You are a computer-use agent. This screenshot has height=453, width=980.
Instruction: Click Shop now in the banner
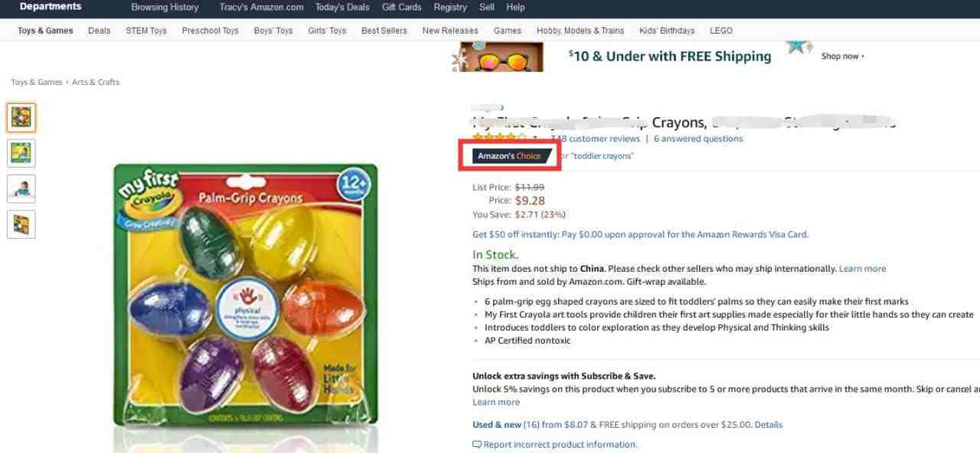click(842, 56)
